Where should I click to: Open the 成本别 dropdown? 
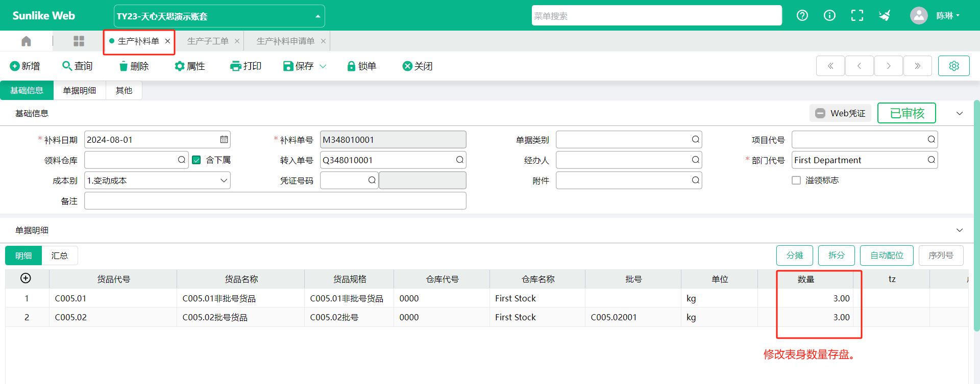(x=224, y=181)
